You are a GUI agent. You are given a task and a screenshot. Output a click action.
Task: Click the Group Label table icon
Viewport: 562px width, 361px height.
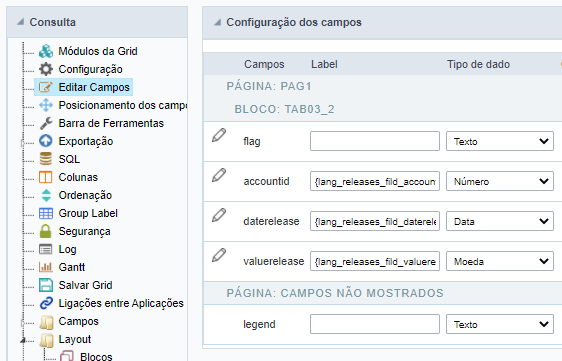46,213
